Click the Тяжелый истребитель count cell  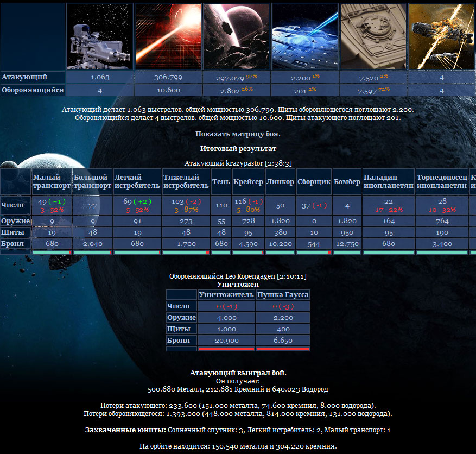click(186, 206)
